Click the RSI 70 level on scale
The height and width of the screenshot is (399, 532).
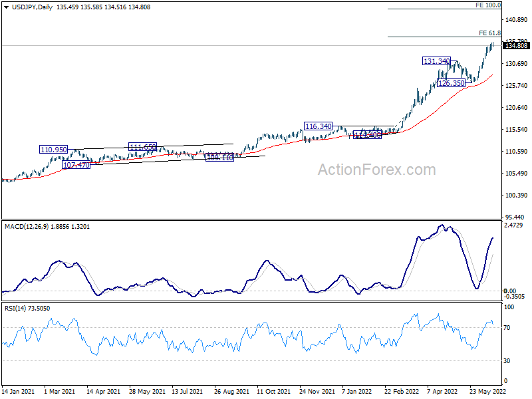(507, 327)
